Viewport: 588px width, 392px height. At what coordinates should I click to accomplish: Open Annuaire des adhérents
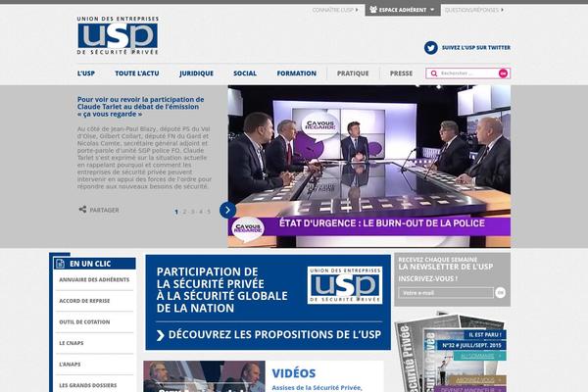(x=94, y=280)
